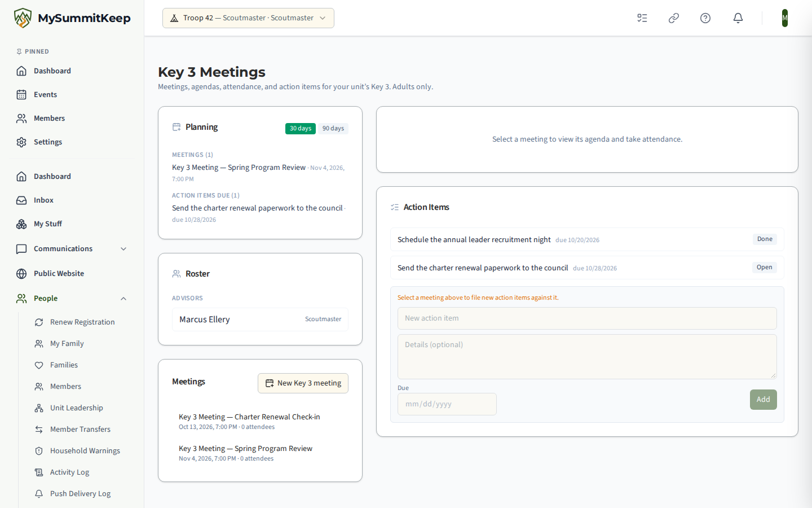
Task: Navigate to My Stuff
Action: (x=72, y=224)
